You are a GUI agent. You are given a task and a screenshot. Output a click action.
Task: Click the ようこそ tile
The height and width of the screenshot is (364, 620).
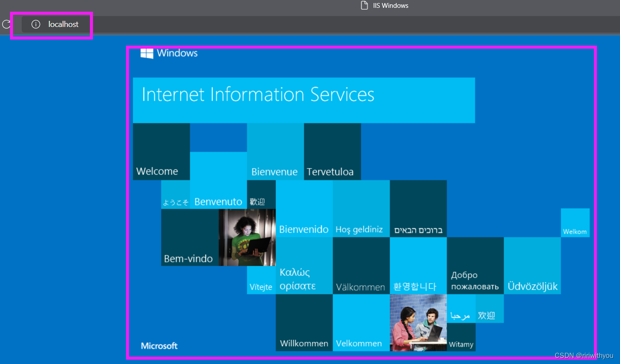176,195
